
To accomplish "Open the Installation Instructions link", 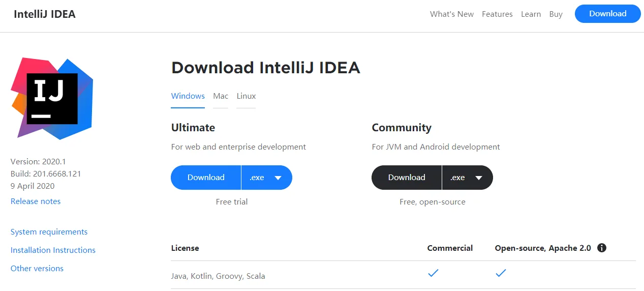I will (53, 250).
